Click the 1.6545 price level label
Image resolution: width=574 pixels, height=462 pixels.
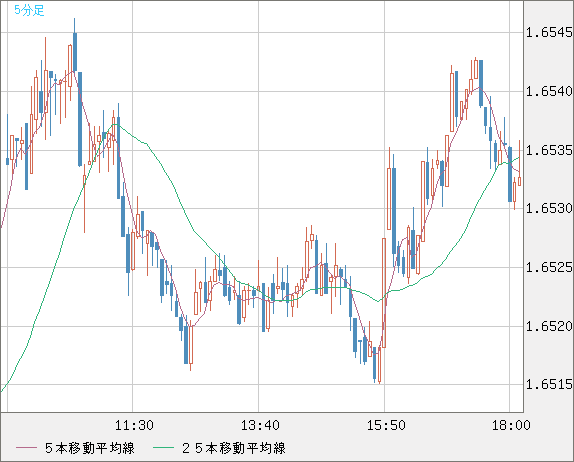(549, 33)
